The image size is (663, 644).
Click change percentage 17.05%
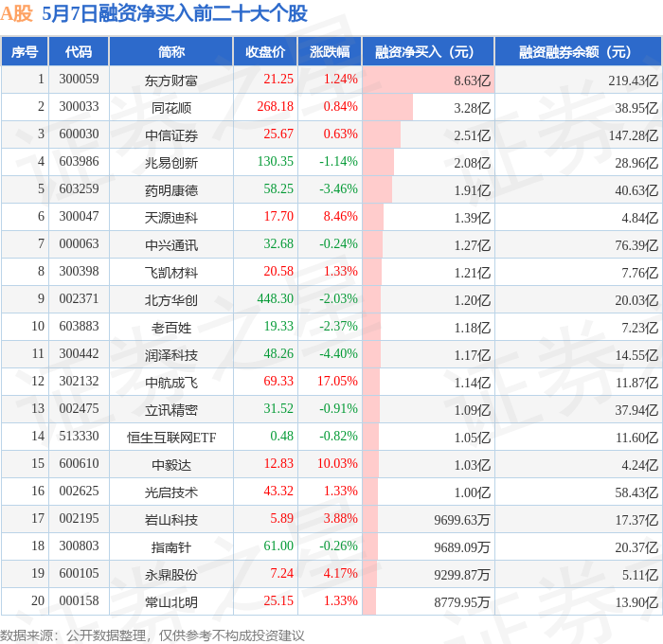coord(337,381)
